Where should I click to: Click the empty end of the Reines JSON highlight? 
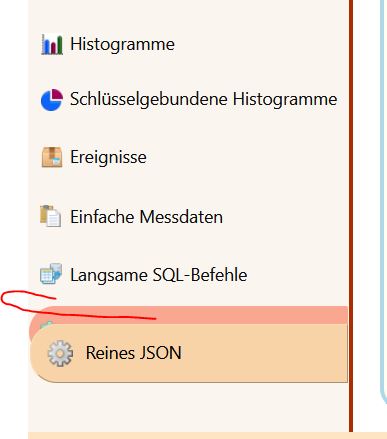point(267,353)
